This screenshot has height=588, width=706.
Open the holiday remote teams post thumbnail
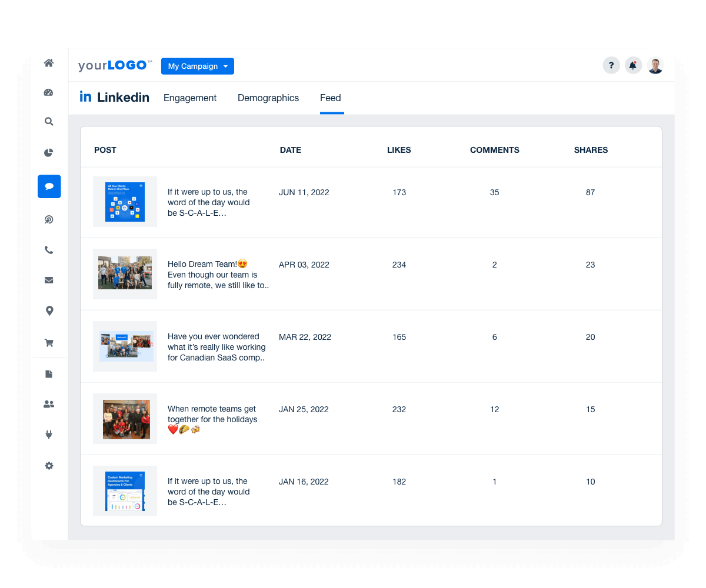[125, 419]
